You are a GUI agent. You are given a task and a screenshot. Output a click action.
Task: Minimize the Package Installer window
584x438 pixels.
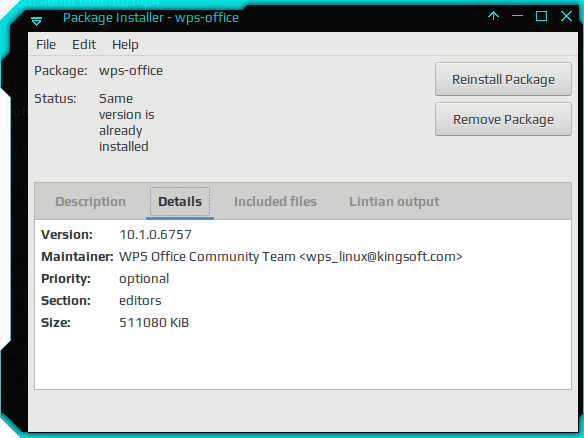coord(517,16)
